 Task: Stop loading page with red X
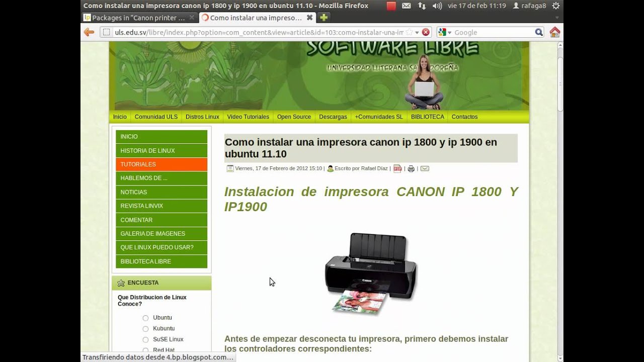[426, 32]
